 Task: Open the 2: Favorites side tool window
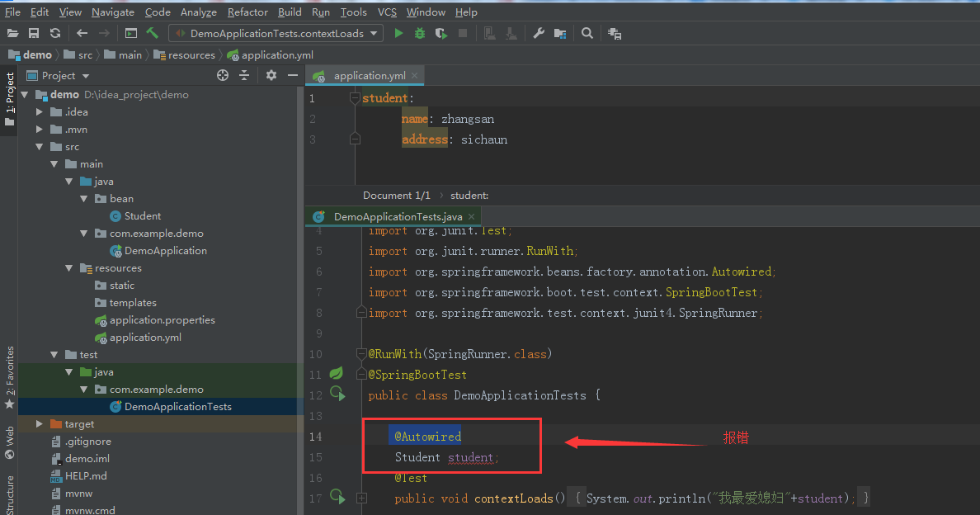click(9, 378)
